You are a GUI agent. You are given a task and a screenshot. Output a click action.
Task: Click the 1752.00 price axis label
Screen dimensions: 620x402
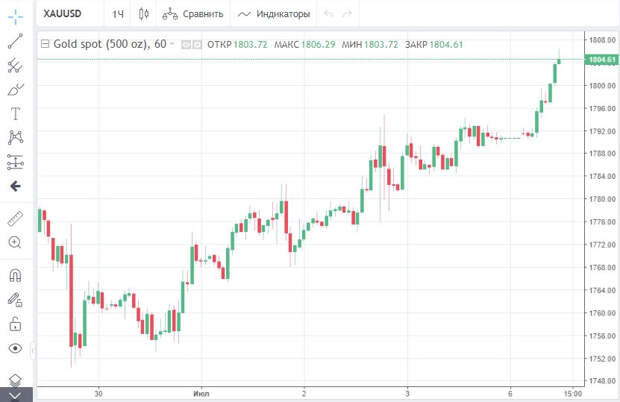[602, 359]
